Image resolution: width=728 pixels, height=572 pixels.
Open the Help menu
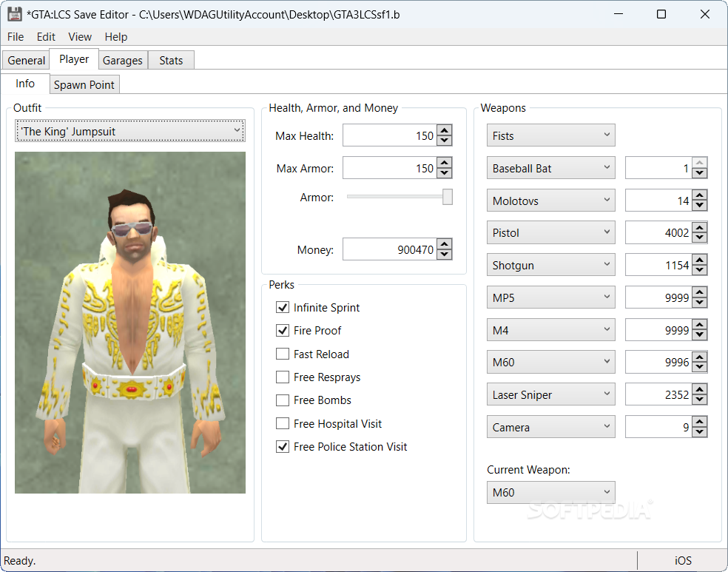pos(115,37)
